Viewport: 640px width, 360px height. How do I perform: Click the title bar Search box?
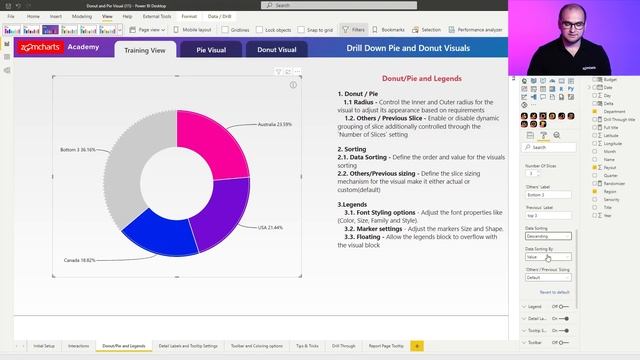[x=339, y=5]
